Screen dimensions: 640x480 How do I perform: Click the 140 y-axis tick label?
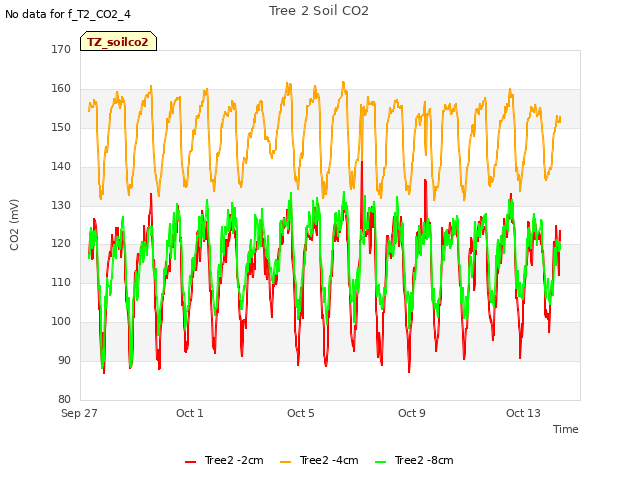click(x=61, y=166)
